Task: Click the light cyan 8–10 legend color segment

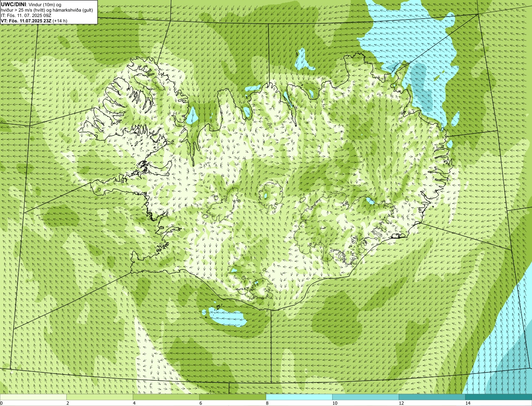Action: [299, 397]
